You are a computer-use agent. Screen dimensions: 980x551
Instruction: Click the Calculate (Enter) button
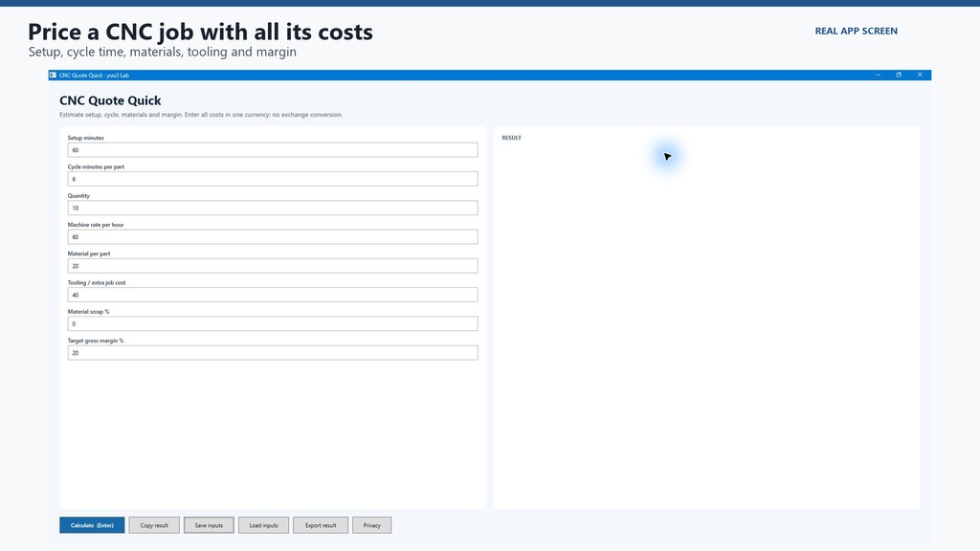(92, 525)
